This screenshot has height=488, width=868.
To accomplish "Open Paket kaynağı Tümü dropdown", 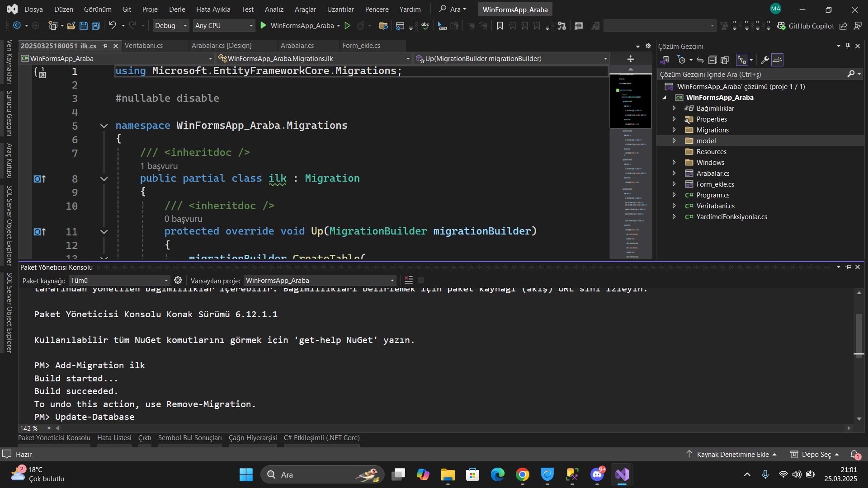I will point(119,281).
